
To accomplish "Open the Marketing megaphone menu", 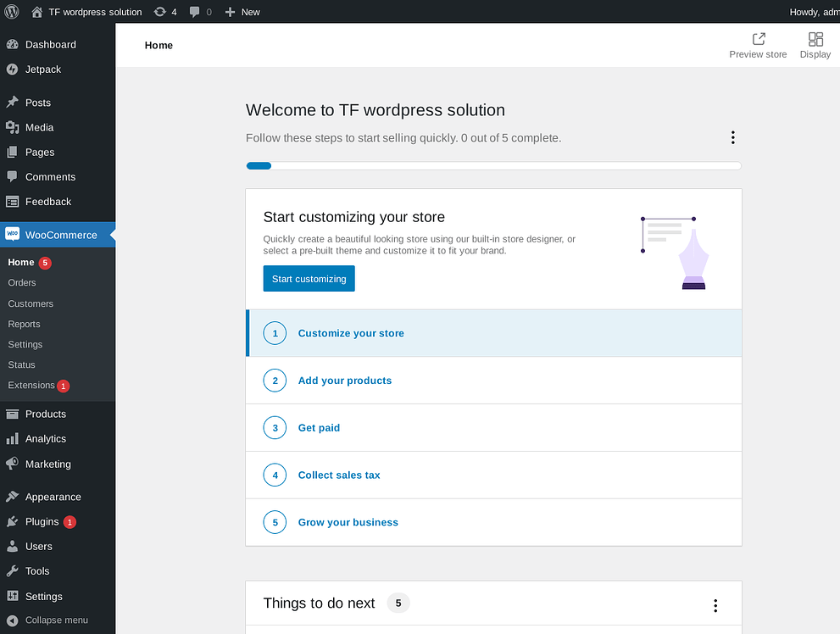I will click(13, 464).
